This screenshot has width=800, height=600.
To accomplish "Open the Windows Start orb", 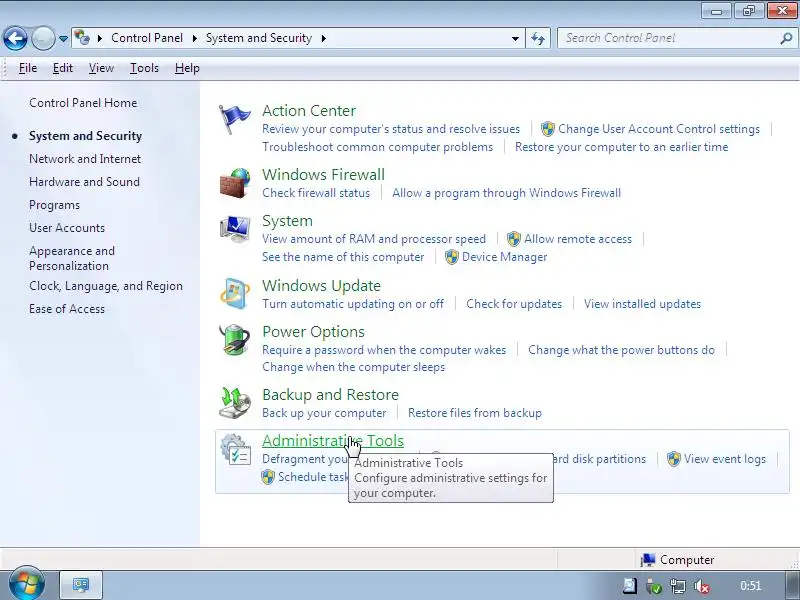I will [27, 584].
